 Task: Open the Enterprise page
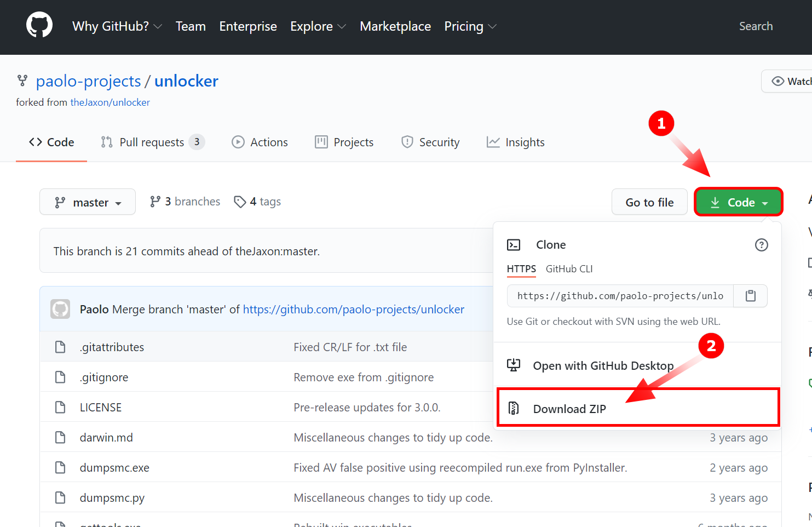coord(248,26)
